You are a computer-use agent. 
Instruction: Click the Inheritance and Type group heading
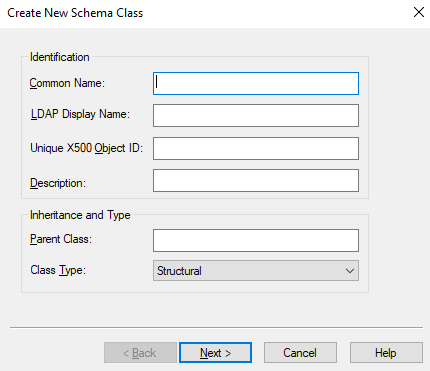[80, 215]
